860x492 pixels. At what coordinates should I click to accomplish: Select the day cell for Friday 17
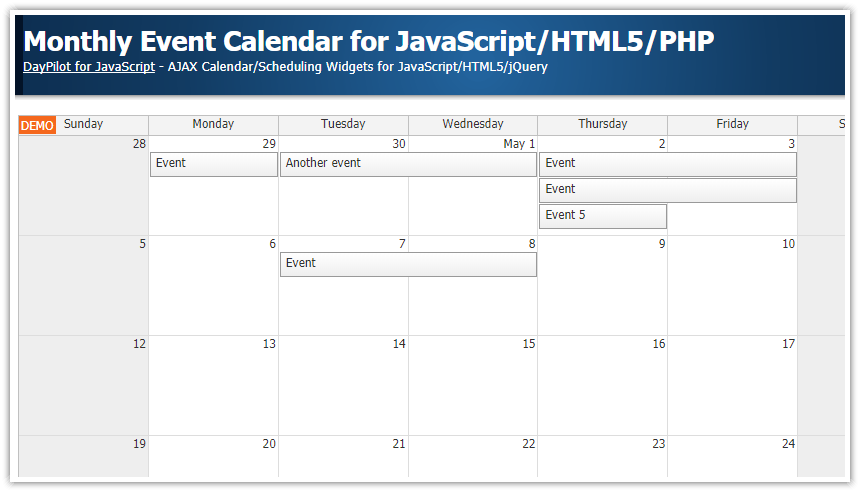733,390
